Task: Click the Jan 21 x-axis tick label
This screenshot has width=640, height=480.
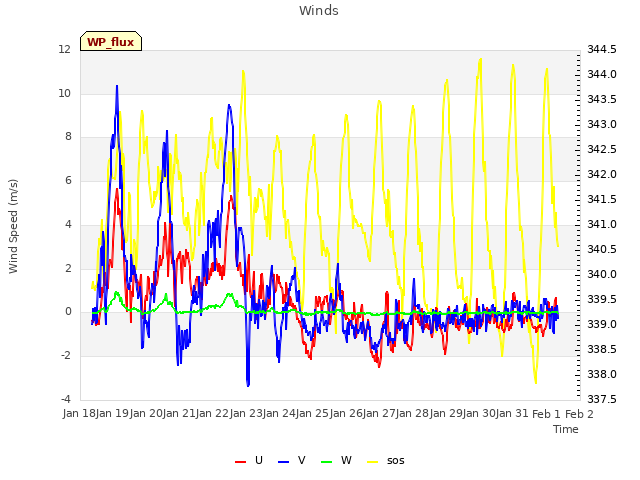Action: click(179, 413)
